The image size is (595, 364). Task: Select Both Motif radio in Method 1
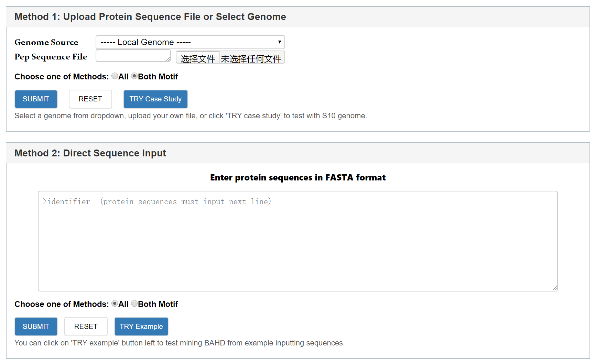(x=134, y=76)
